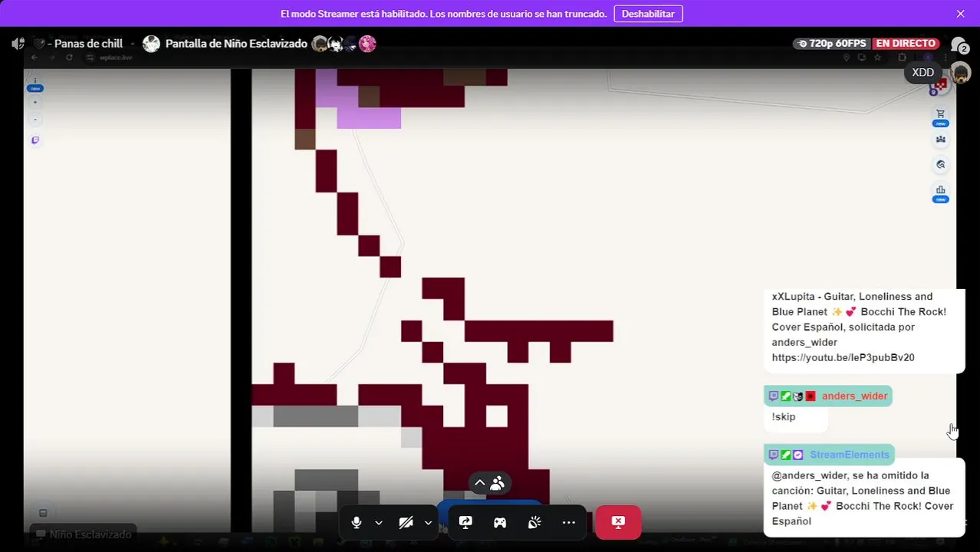Viewport: 980px width, 552px height.
Task: Turn on the camera
Action: (406, 523)
